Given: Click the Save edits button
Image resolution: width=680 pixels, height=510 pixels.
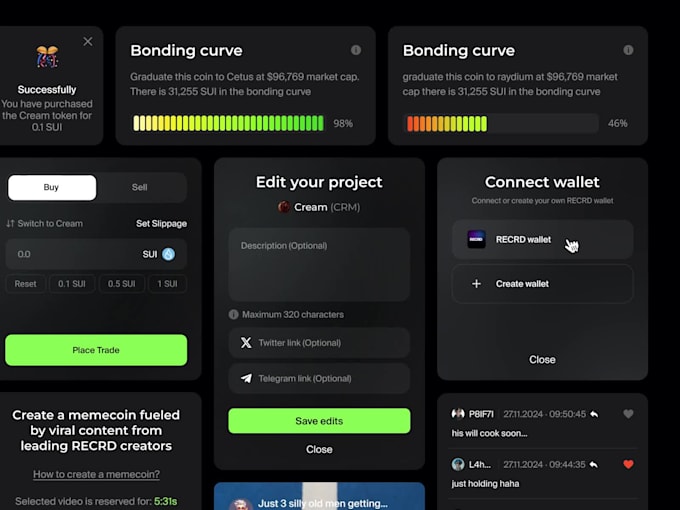Looking at the screenshot, I should tap(319, 421).
